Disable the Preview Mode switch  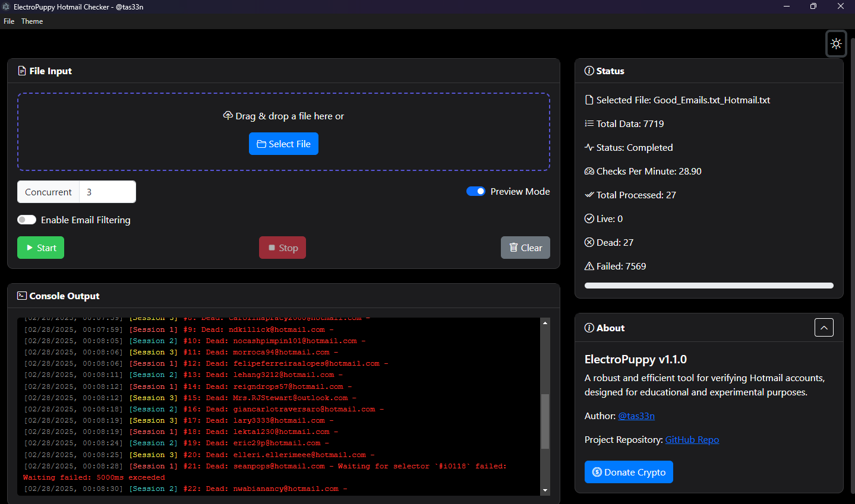click(476, 191)
